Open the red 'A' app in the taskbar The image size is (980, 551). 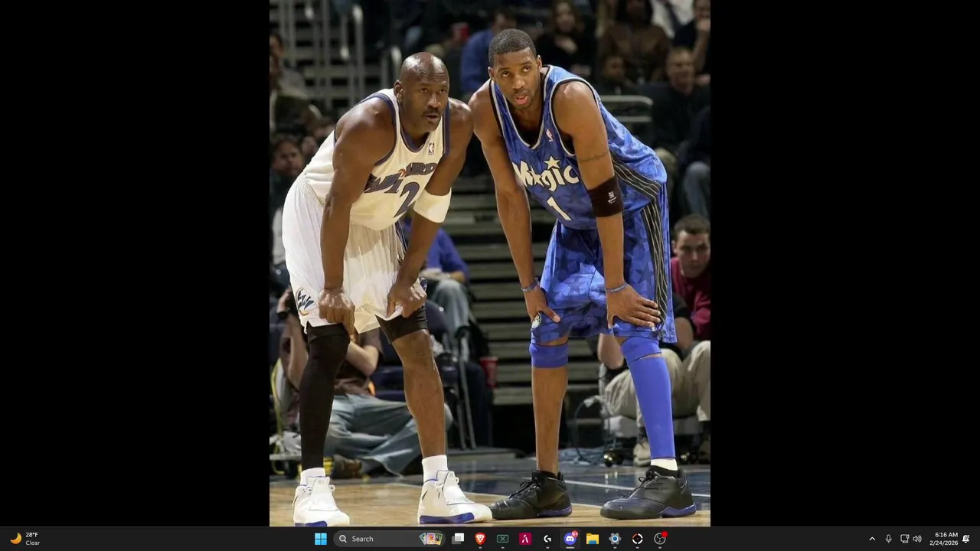(x=525, y=539)
